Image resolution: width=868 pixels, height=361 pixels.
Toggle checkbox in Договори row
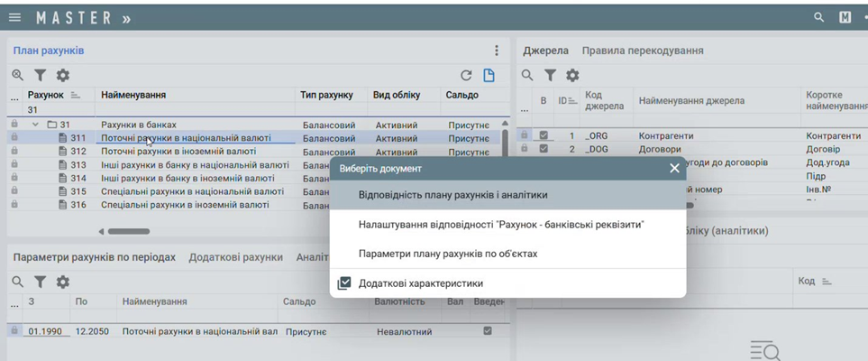[544, 149]
